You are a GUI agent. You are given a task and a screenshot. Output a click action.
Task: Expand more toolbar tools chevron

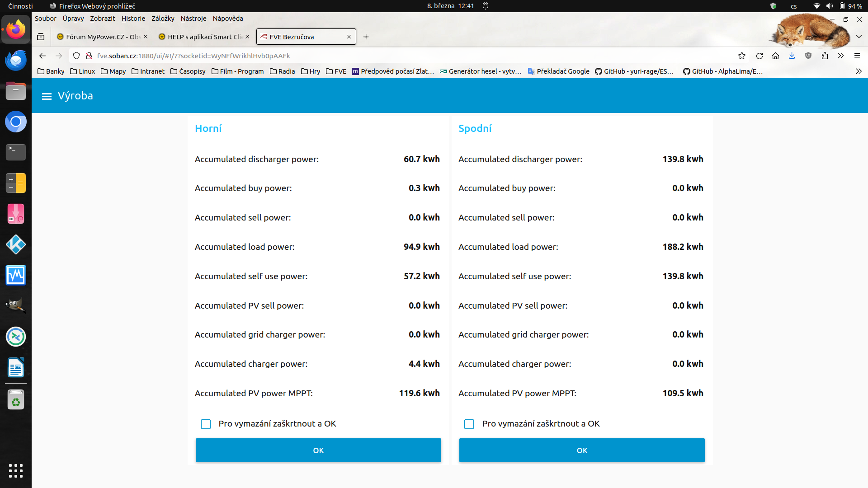pyautogui.click(x=840, y=56)
